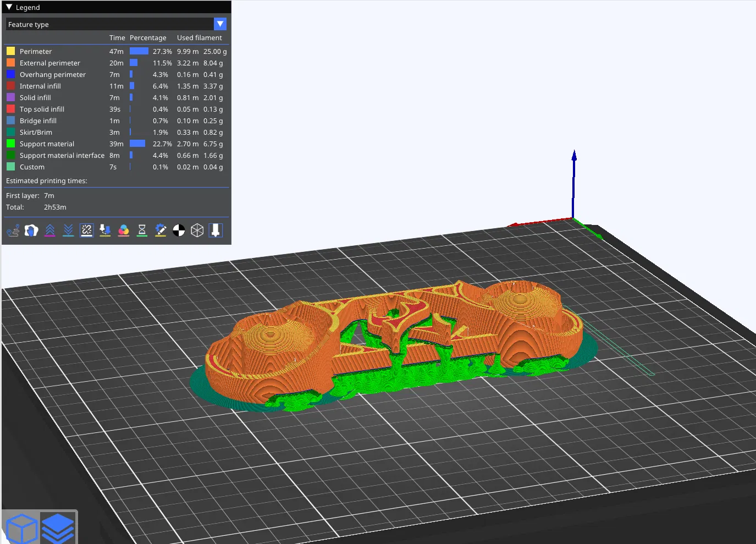
Task: Click the Percentage column header
Action: pyautogui.click(x=148, y=38)
